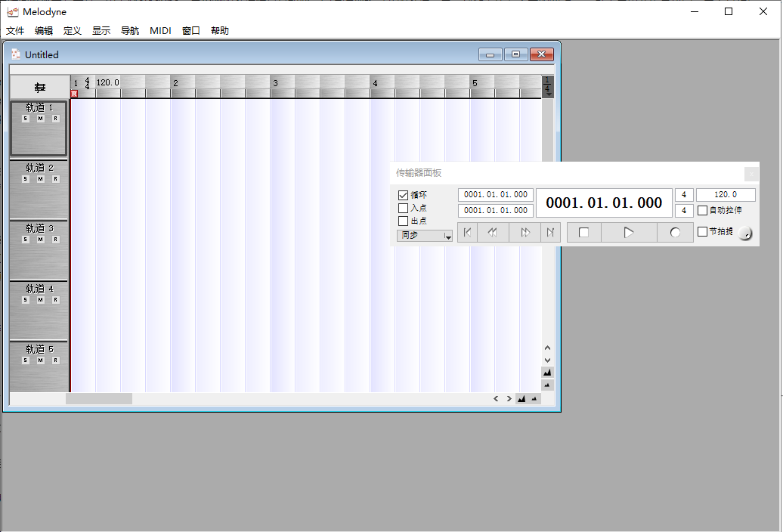Start playback with the play button
This screenshot has width=783, height=532.
629,233
